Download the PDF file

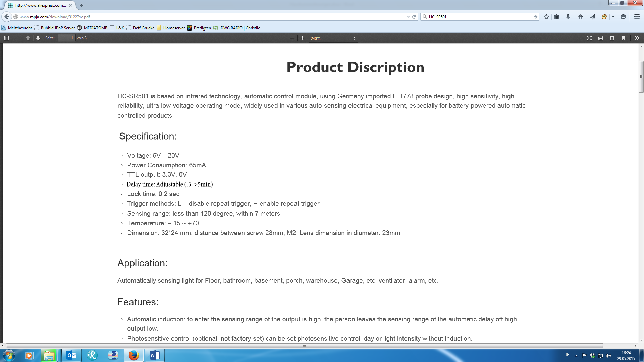click(x=612, y=38)
